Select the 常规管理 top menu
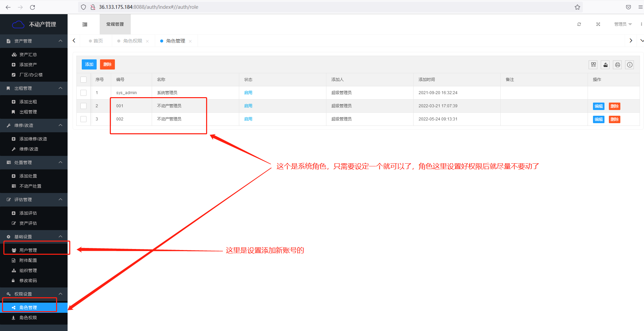644x331 pixels. click(x=115, y=24)
